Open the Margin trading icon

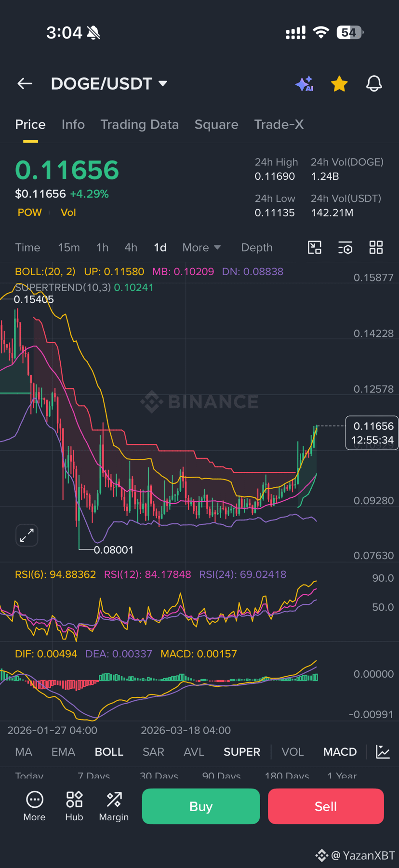click(x=114, y=806)
